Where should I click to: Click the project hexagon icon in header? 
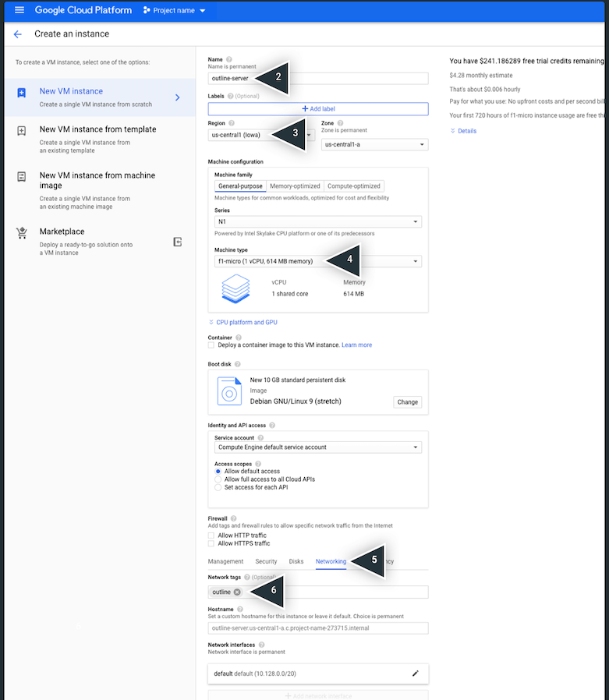(147, 10)
